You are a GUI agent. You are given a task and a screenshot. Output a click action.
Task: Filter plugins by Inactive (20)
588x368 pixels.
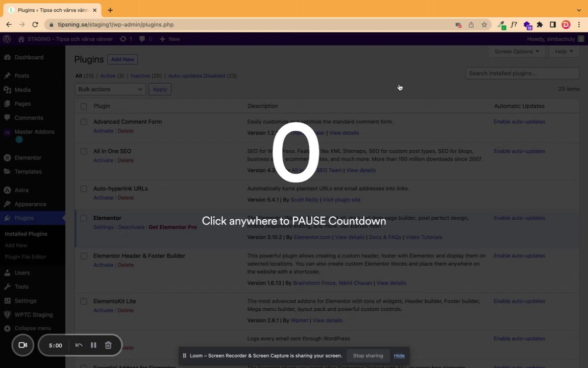[x=146, y=76]
